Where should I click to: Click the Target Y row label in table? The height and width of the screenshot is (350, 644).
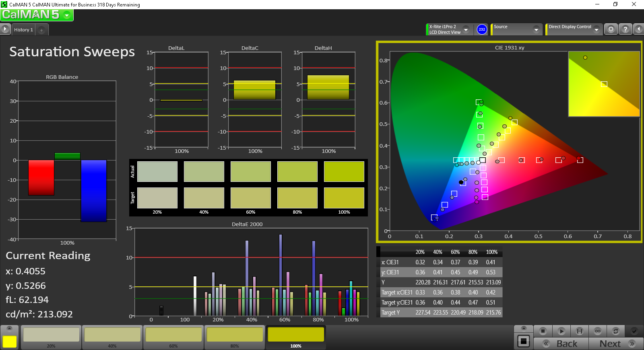(x=390, y=313)
